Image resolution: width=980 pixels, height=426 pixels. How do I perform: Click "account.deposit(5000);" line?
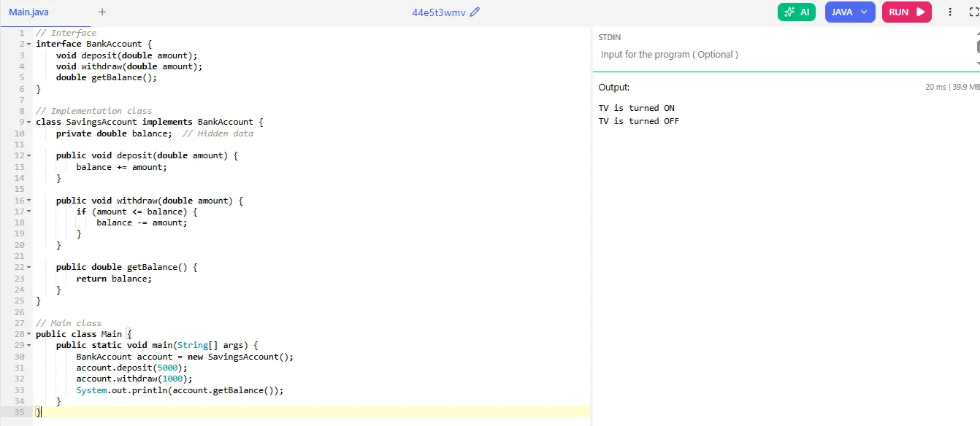click(132, 368)
